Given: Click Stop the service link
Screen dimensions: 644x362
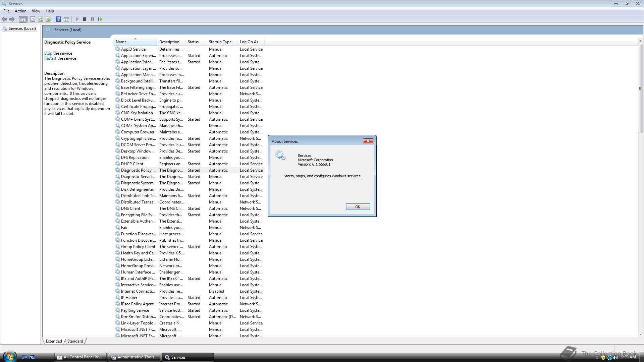Looking at the screenshot, I should coord(48,53).
